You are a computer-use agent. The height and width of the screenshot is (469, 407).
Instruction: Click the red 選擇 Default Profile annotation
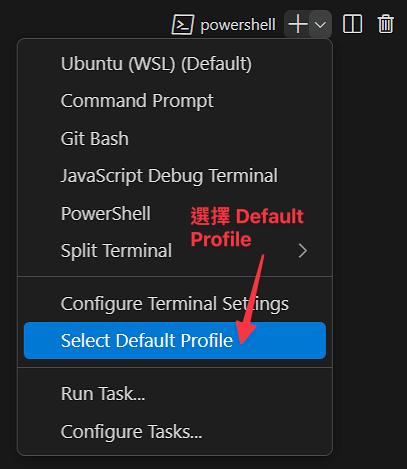(247, 227)
